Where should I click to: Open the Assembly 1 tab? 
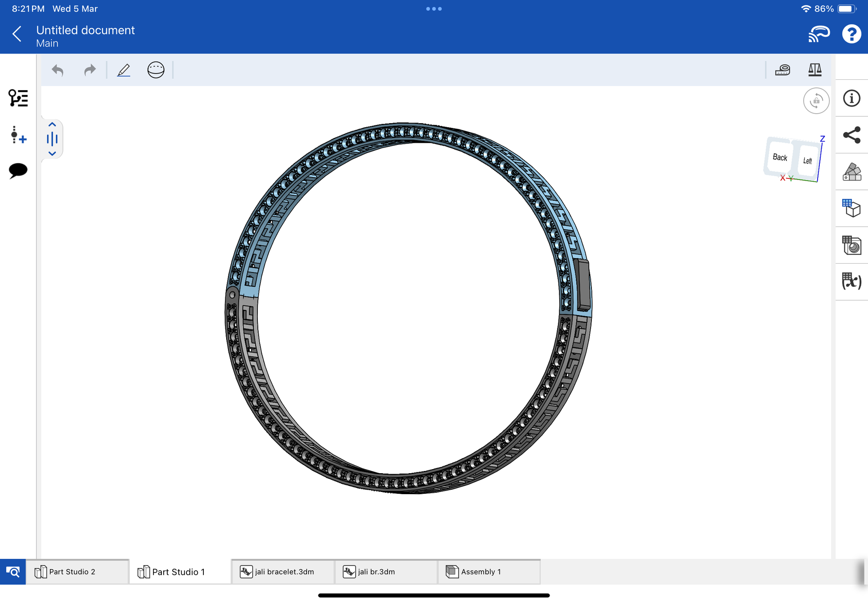(x=481, y=572)
